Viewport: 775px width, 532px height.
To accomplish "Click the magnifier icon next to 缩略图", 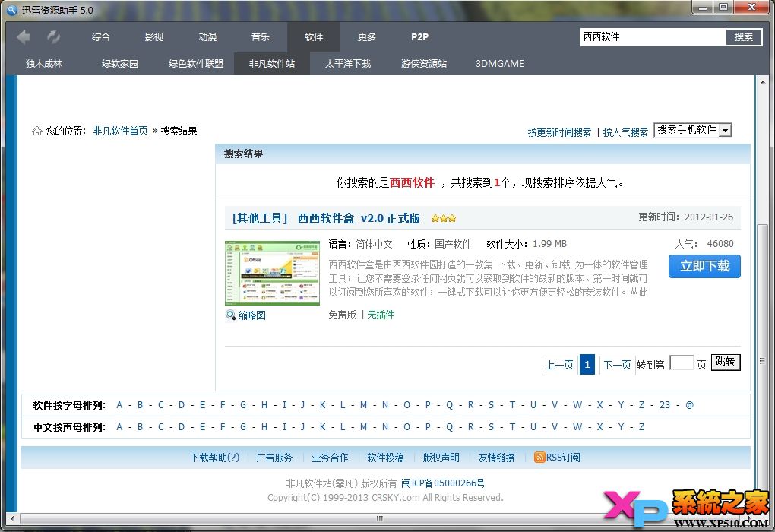I will 230,315.
